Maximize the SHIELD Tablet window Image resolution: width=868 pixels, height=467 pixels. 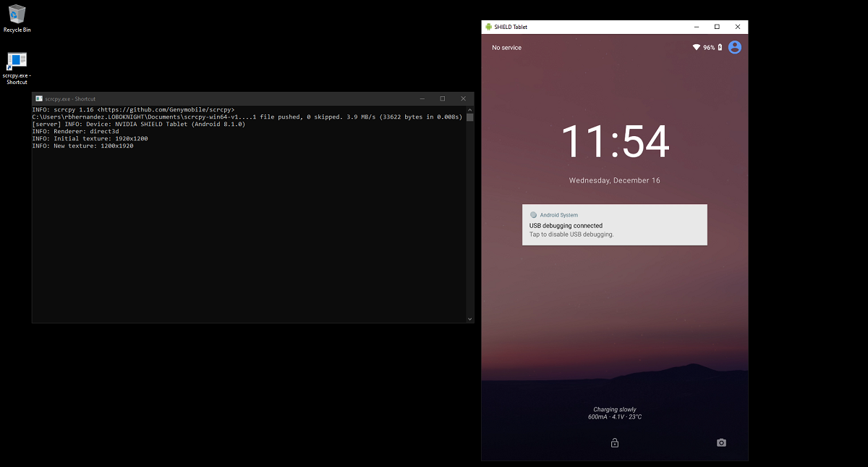[x=717, y=27]
